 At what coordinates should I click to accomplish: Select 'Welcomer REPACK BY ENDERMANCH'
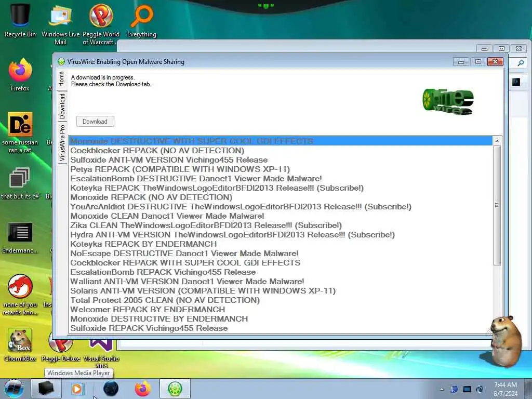(280, 310)
